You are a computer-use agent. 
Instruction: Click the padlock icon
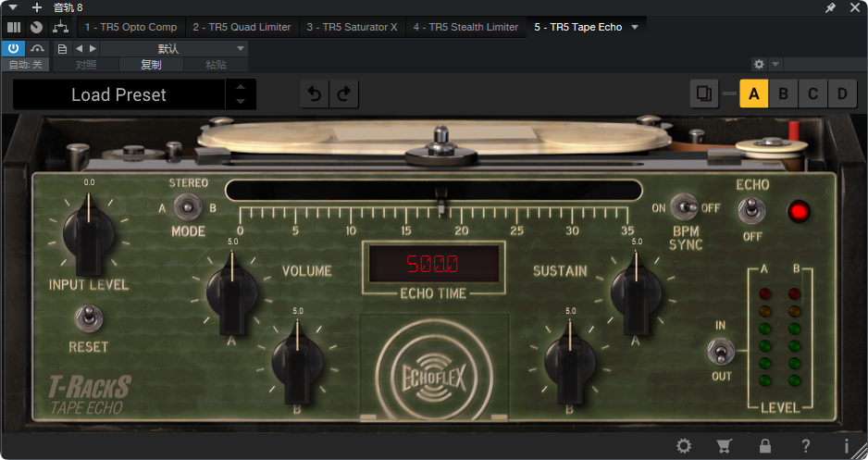point(765,445)
